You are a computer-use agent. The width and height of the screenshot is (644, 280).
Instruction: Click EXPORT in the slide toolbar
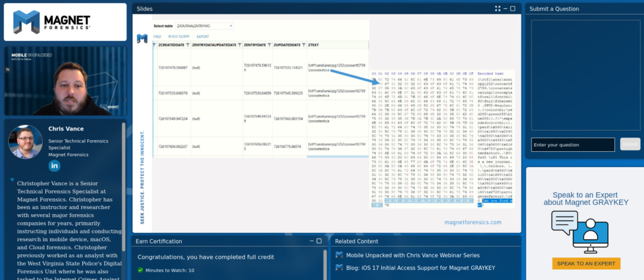pyautogui.click(x=203, y=36)
